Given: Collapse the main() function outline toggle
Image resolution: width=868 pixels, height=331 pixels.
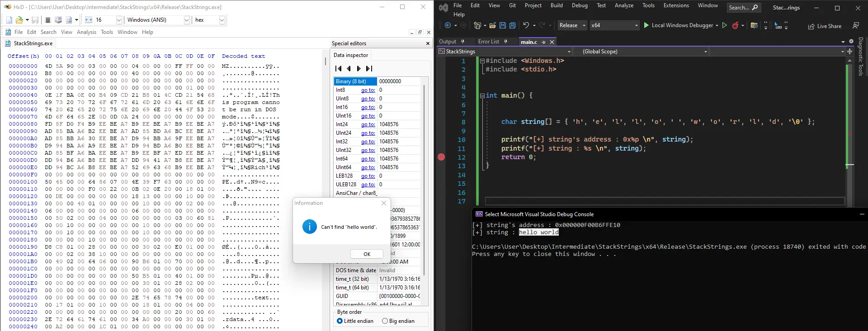Looking at the screenshot, I should [x=482, y=96].
